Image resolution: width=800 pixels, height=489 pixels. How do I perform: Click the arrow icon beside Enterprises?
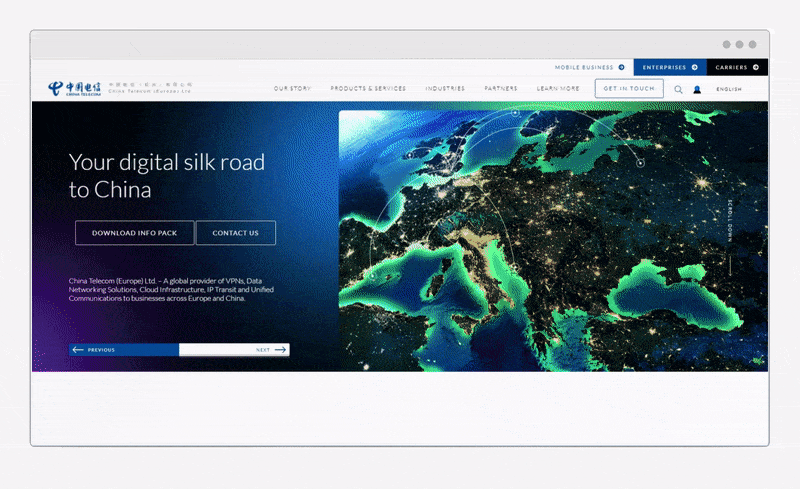point(695,68)
